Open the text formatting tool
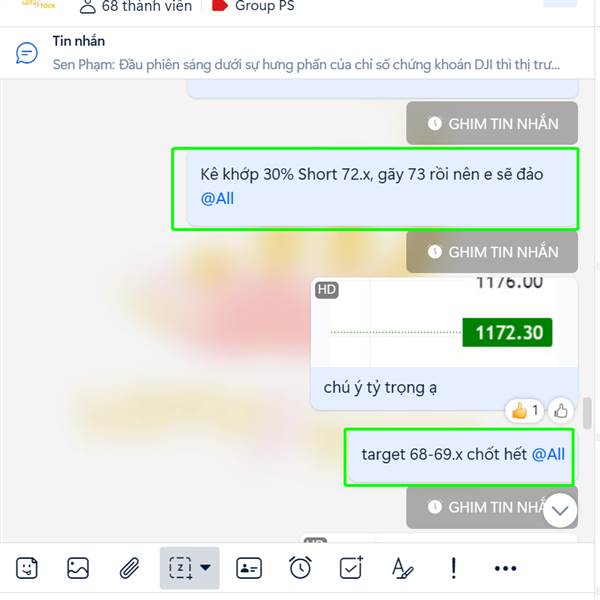Viewport: 600px width, 600px height. point(403,568)
